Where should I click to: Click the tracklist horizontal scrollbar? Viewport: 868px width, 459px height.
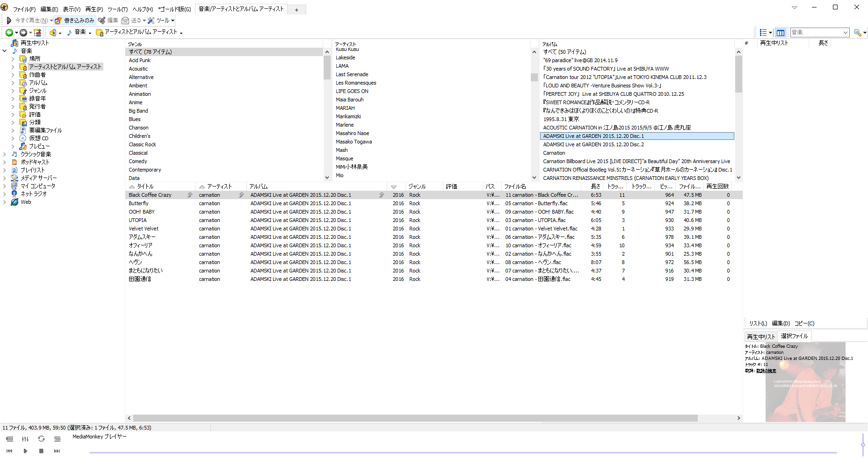click(415, 418)
